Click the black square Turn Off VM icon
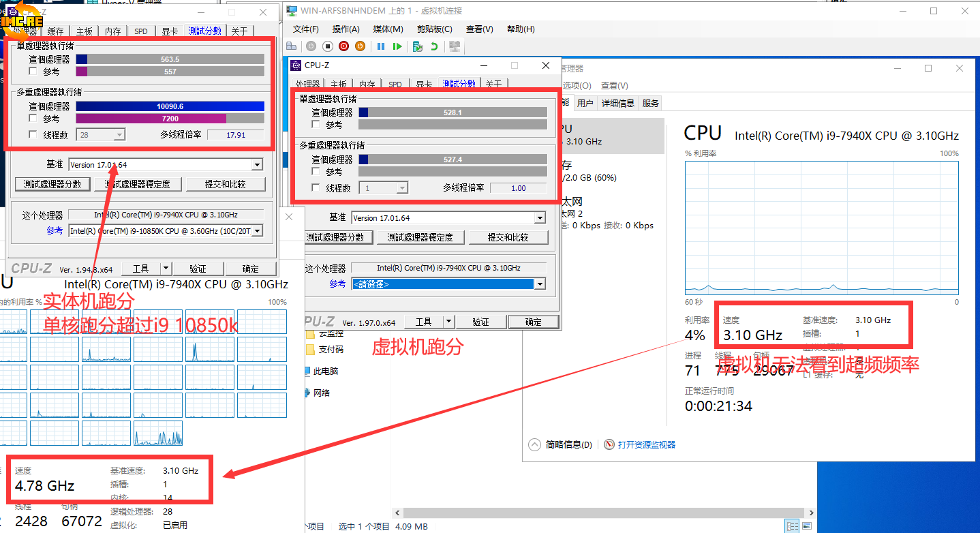Screen dimensions: 980x533 327,46
